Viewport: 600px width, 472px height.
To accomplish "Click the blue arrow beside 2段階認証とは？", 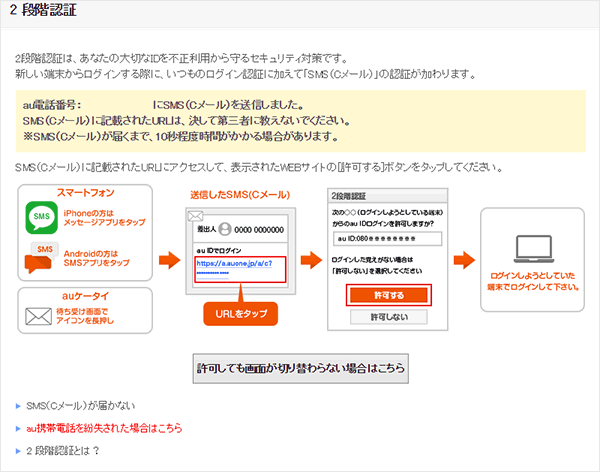I will [x=18, y=451].
